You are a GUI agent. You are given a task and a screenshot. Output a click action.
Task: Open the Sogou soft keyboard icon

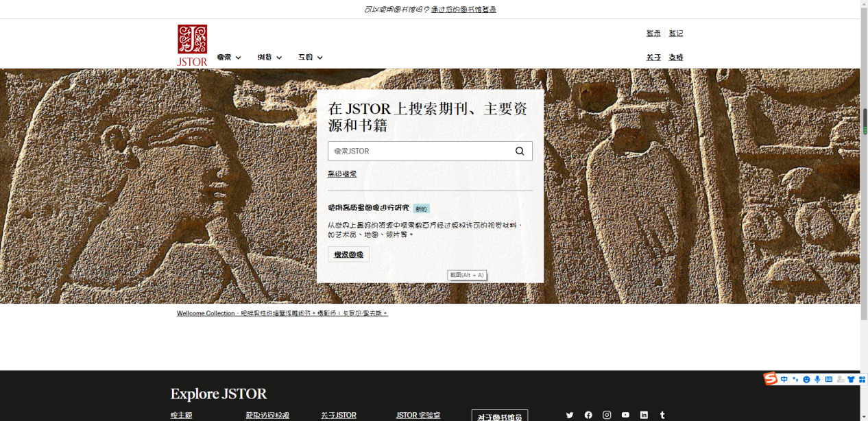click(x=828, y=379)
